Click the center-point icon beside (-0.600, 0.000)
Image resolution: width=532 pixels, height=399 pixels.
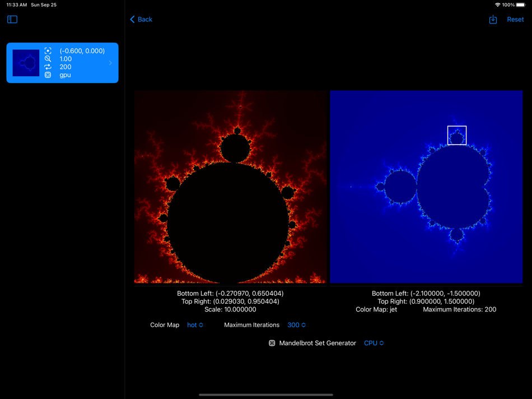(48, 51)
